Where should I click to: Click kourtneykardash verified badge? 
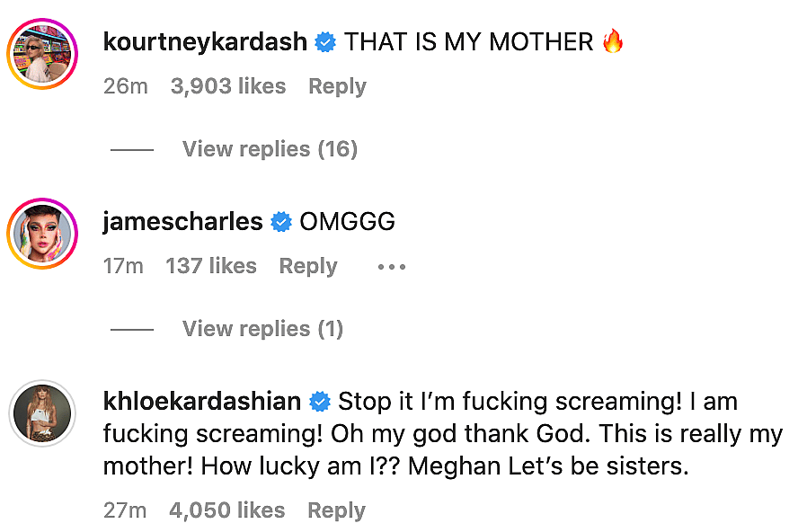click(x=325, y=42)
